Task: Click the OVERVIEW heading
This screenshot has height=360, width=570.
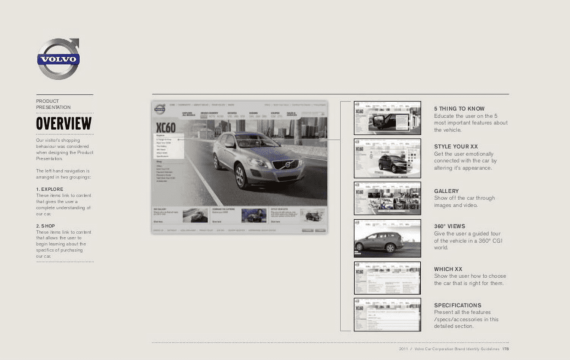Action: pyautogui.click(x=64, y=124)
